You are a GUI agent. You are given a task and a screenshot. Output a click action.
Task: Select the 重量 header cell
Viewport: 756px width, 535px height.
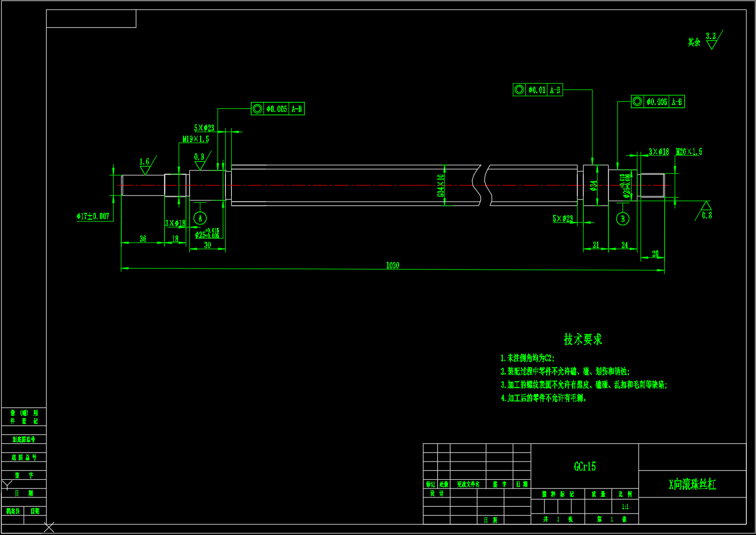(598, 494)
